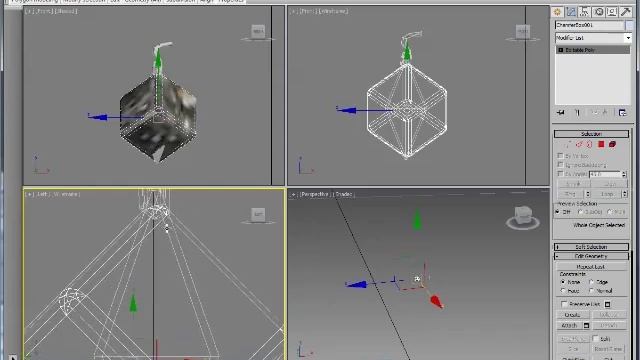Click the Create button in Edit Geometry
Screen dimensions: 640x360
pos(573,315)
